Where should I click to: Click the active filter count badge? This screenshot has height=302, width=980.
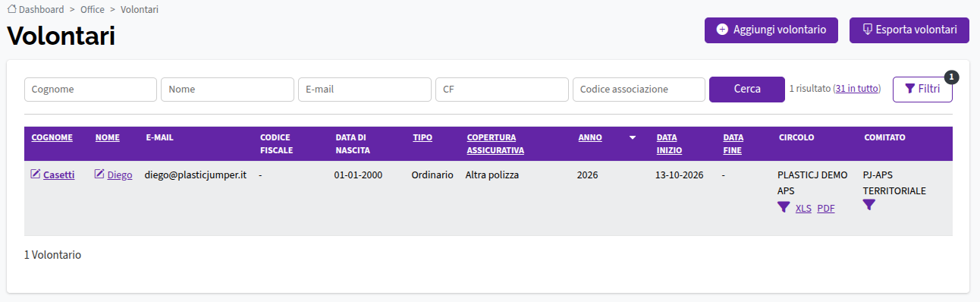(x=952, y=77)
